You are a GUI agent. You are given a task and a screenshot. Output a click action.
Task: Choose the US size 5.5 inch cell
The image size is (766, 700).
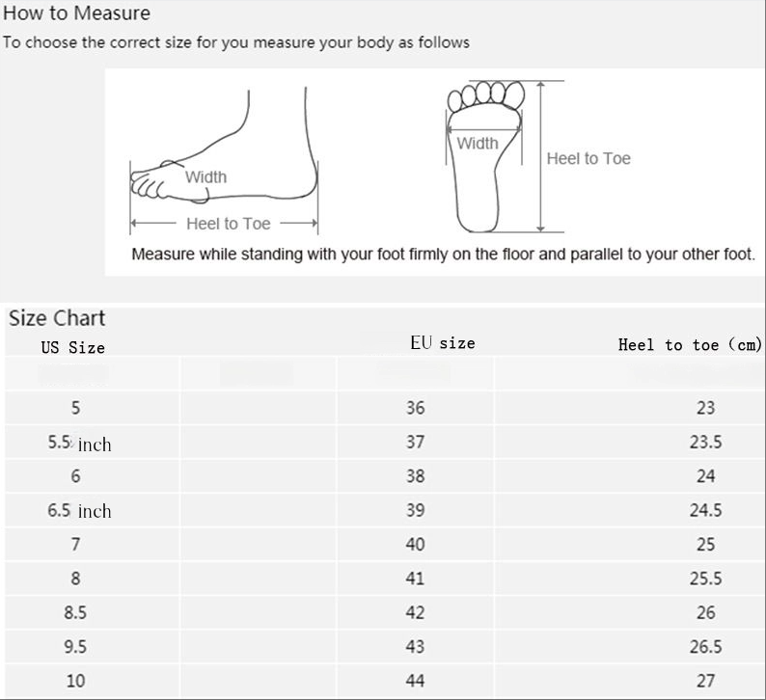79,444
